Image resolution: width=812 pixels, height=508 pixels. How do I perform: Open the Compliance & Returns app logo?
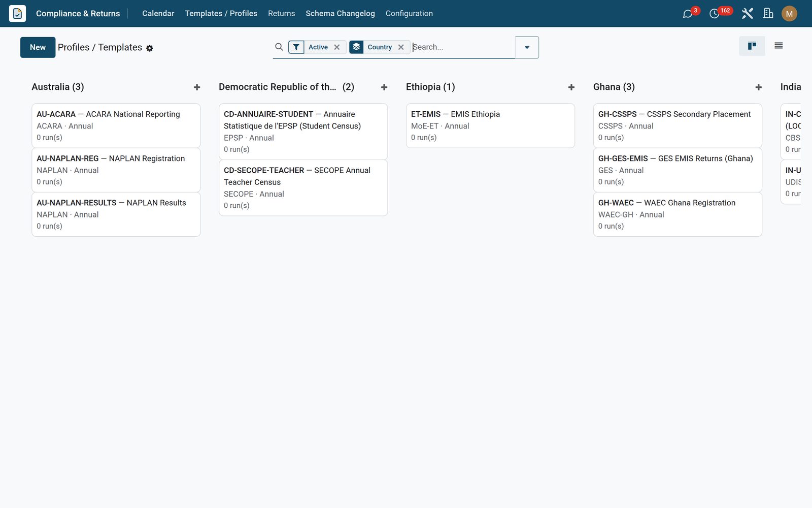point(17,13)
